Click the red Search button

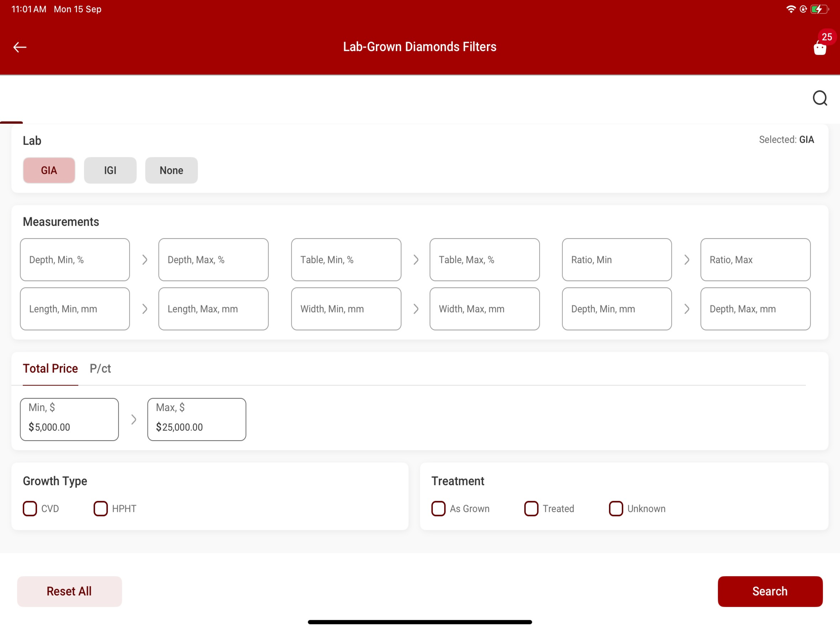click(770, 591)
